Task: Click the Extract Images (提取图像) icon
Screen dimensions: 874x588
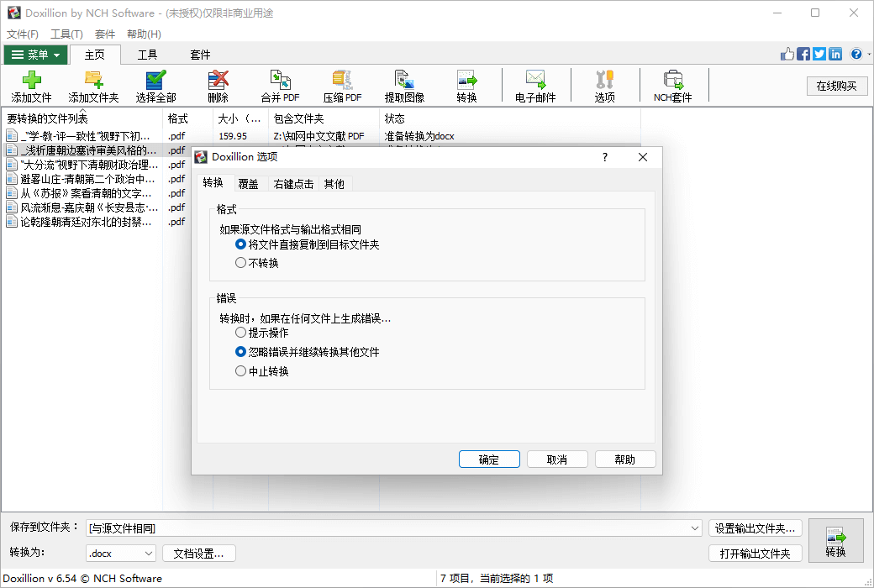Action: point(404,87)
